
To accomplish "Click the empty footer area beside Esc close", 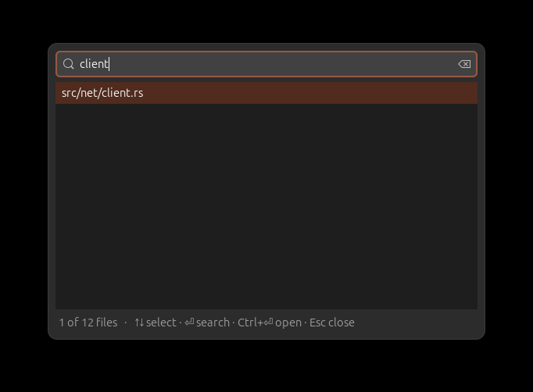I will pos(416,323).
